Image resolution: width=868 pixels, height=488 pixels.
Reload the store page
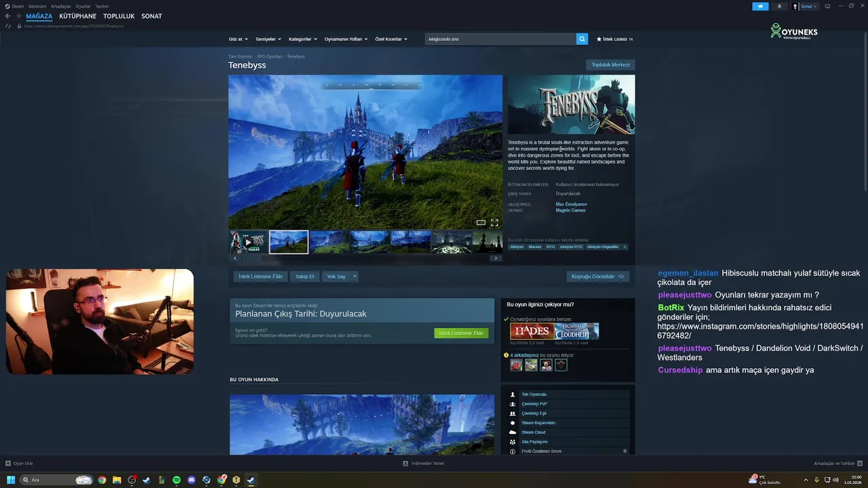coord(8,26)
